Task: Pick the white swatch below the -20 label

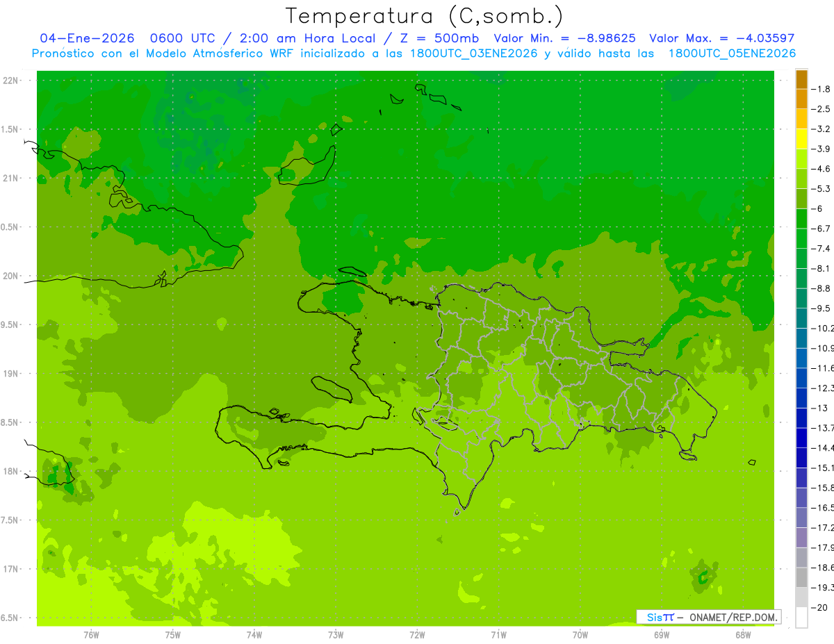Action: 801,618
